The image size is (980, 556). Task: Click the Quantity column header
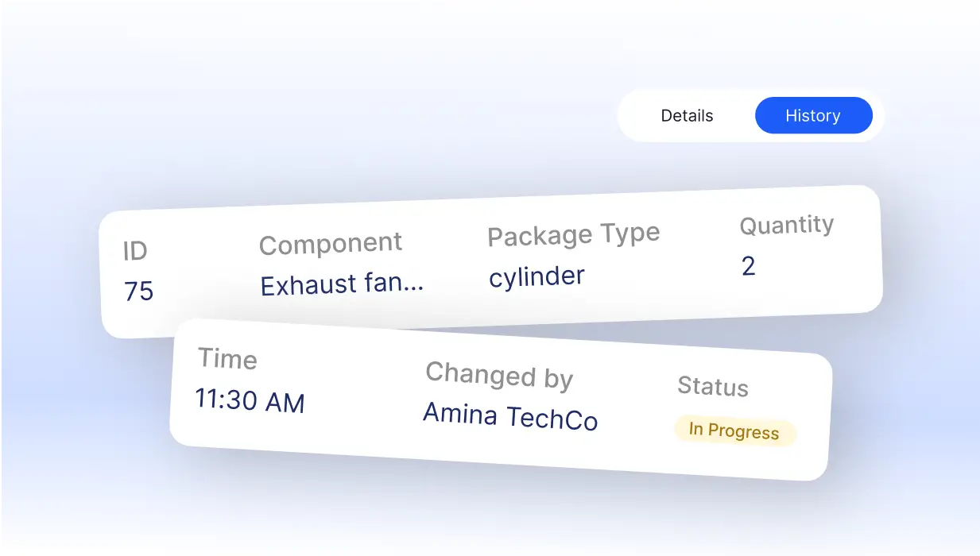[786, 226]
